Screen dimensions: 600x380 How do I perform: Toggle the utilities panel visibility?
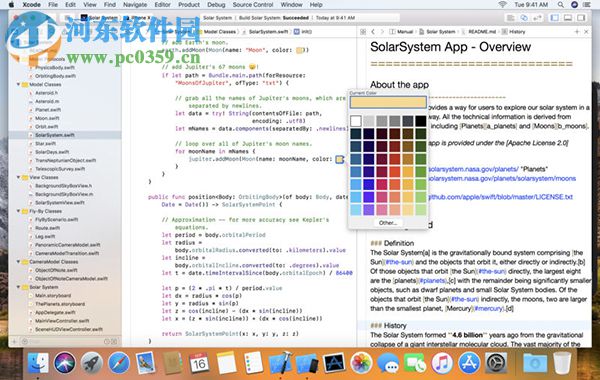pyautogui.click(x=581, y=18)
